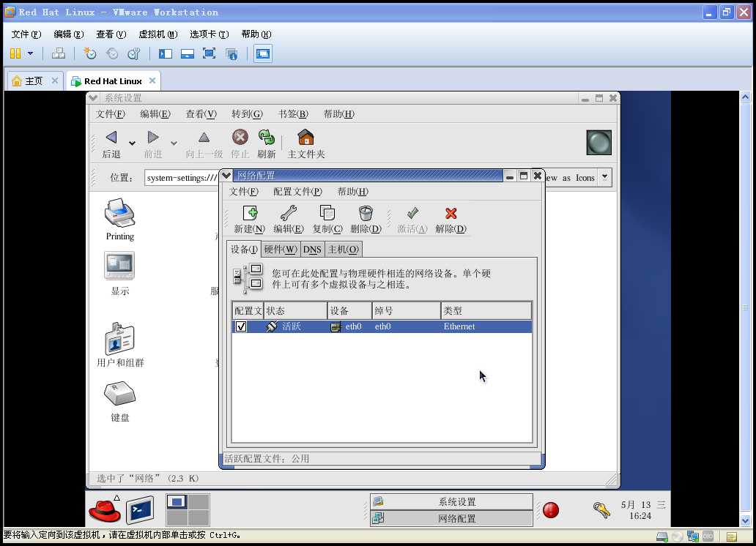This screenshot has width=756, height=546.
Task: Open the network config window menu arrow
Action: tap(226, 176)
